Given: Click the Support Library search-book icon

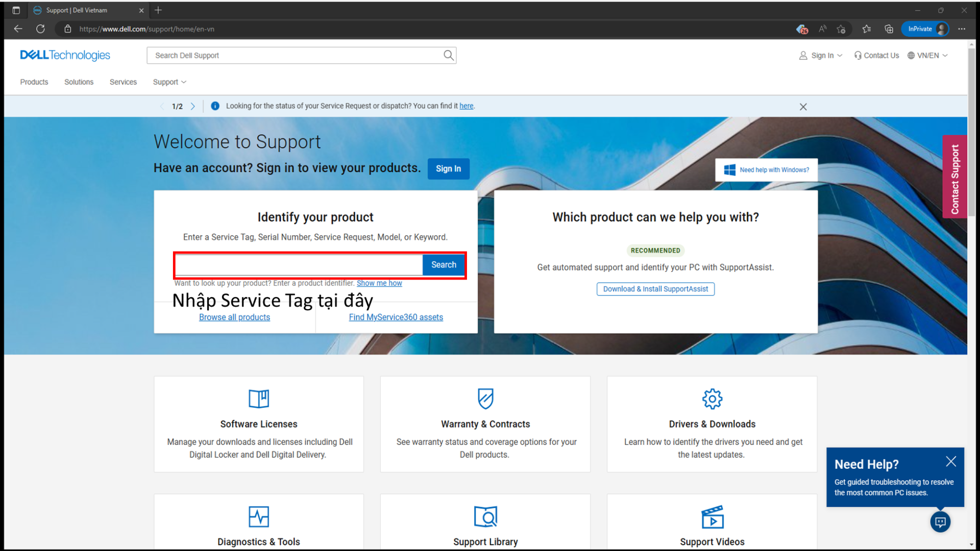Looking at the screenshot, I should pos(485,516).
